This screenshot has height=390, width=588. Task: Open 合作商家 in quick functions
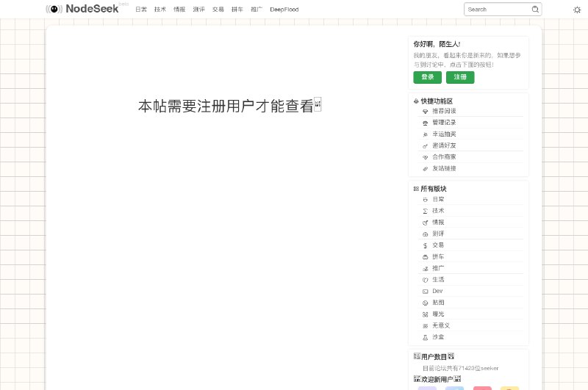point(444,157)
